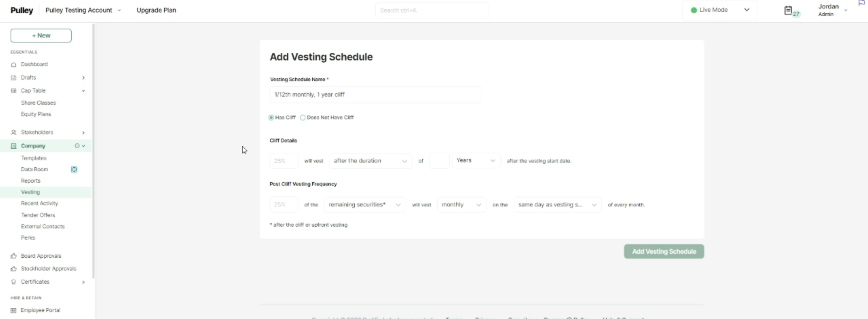This screenshot has width=868, height=319.
Task: Open the Vesting sidebar item
Action: [x=30, y=192]
